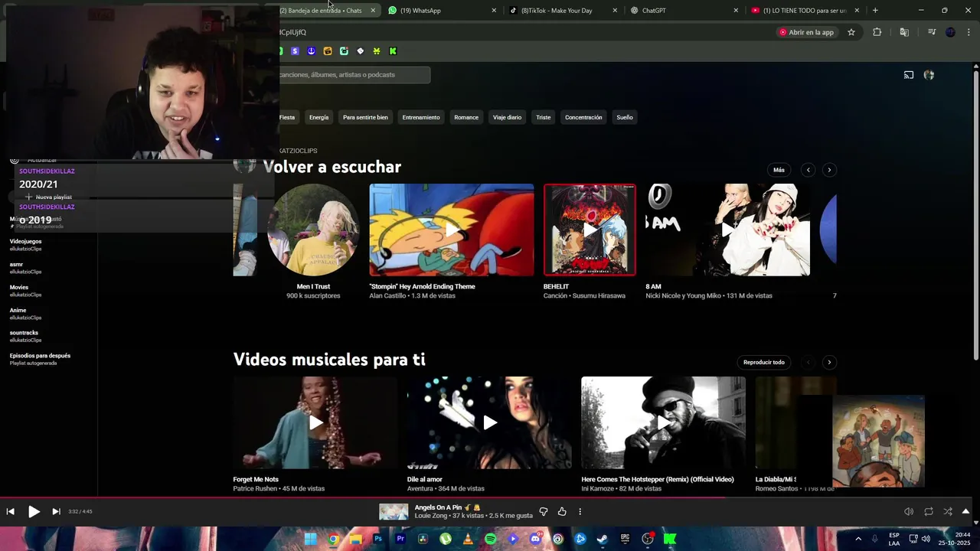Select the Viaje diario mood chip
Image resolution: width=980 pixels, height=551 pixels.
507,117
